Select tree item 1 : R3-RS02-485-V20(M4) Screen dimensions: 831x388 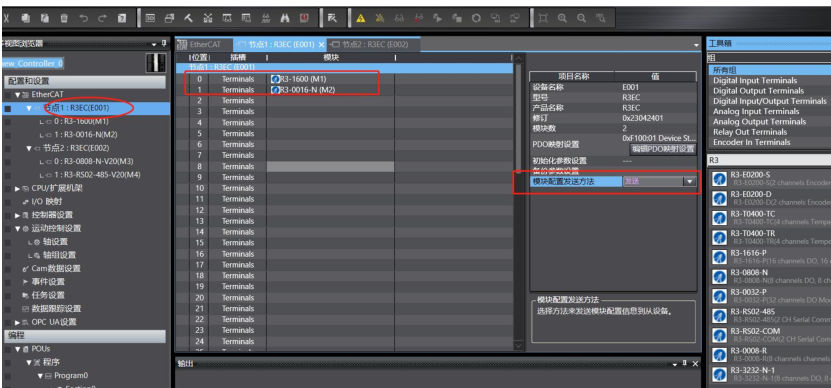point(97,175)
